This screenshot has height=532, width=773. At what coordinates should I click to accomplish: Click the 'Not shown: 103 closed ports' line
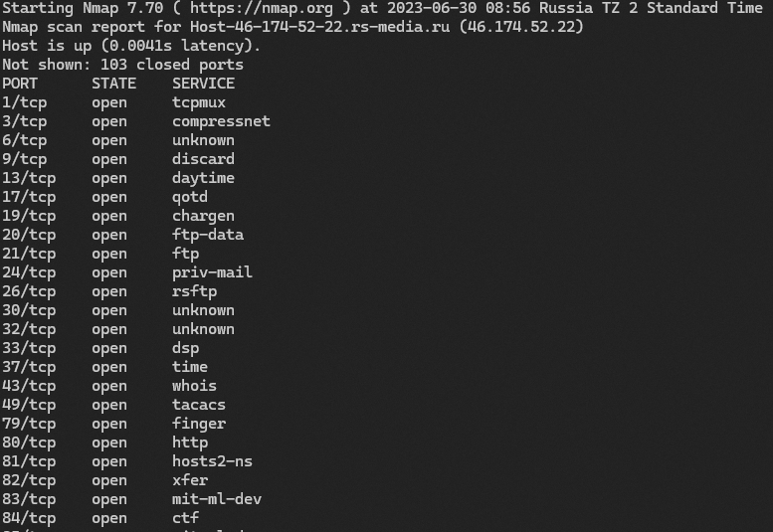122,65
